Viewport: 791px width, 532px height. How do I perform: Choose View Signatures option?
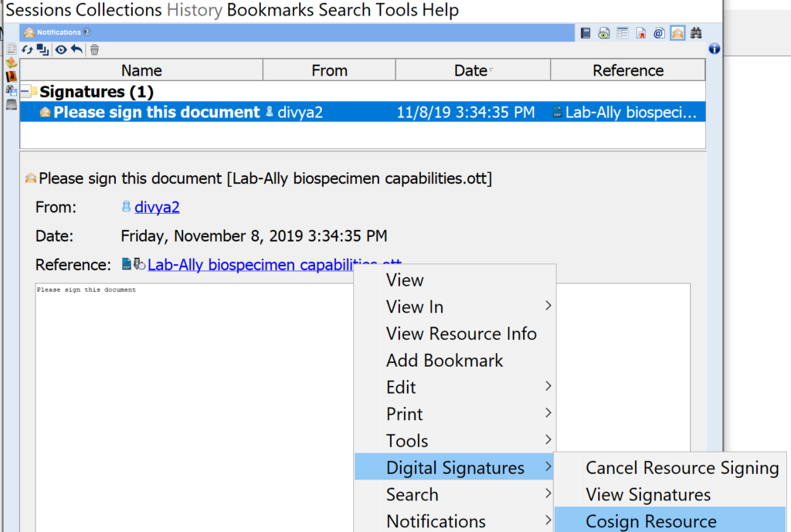[x=648, y=494]
